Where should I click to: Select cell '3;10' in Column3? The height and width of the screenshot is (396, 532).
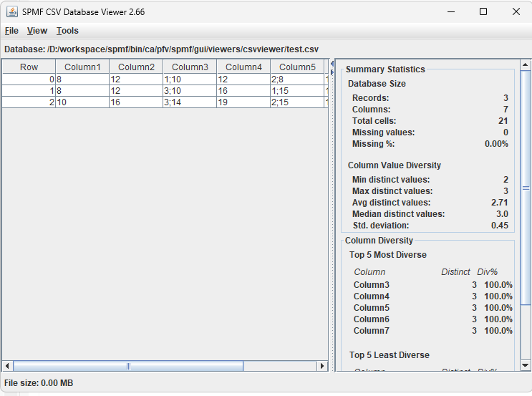tap(190, 91)
